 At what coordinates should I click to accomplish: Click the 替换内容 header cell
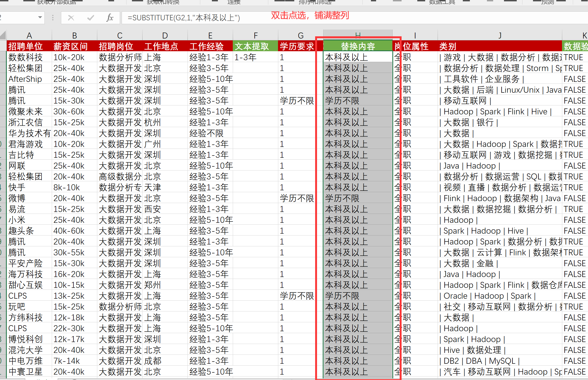[358, 46]
